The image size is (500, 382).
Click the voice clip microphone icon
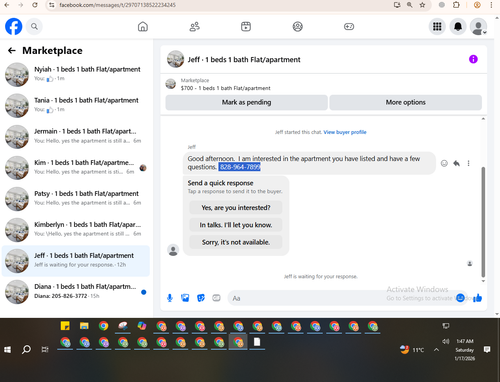pos(170,298)
